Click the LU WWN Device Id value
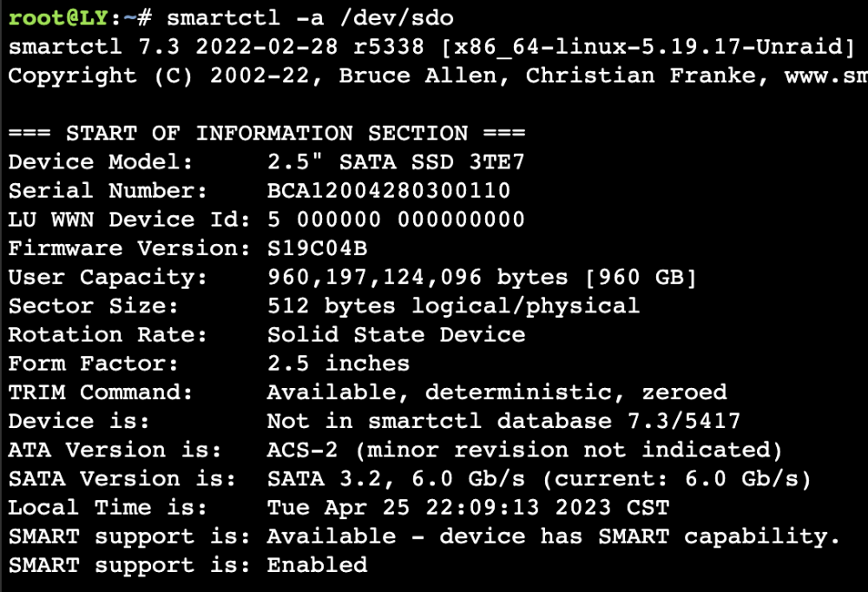Screen dimensions: 868x592 396,220
